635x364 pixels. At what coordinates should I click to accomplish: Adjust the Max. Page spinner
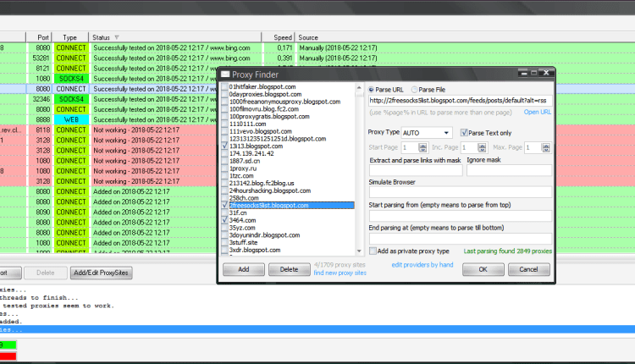click(546, 148)
